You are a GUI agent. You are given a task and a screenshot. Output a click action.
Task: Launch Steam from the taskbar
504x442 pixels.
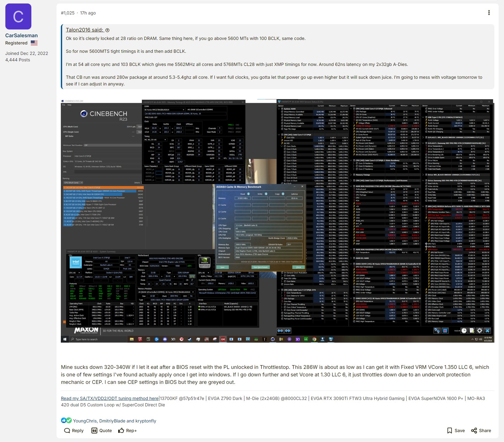[x=189, y=339]
